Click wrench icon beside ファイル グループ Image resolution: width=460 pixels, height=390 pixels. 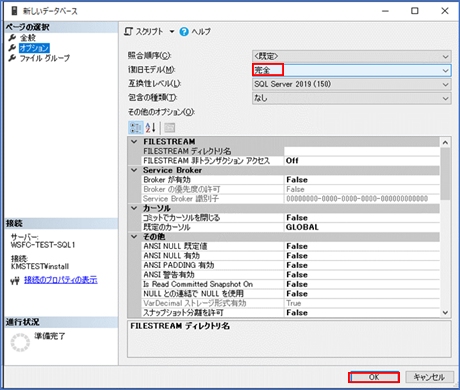(x=12, y=58)
